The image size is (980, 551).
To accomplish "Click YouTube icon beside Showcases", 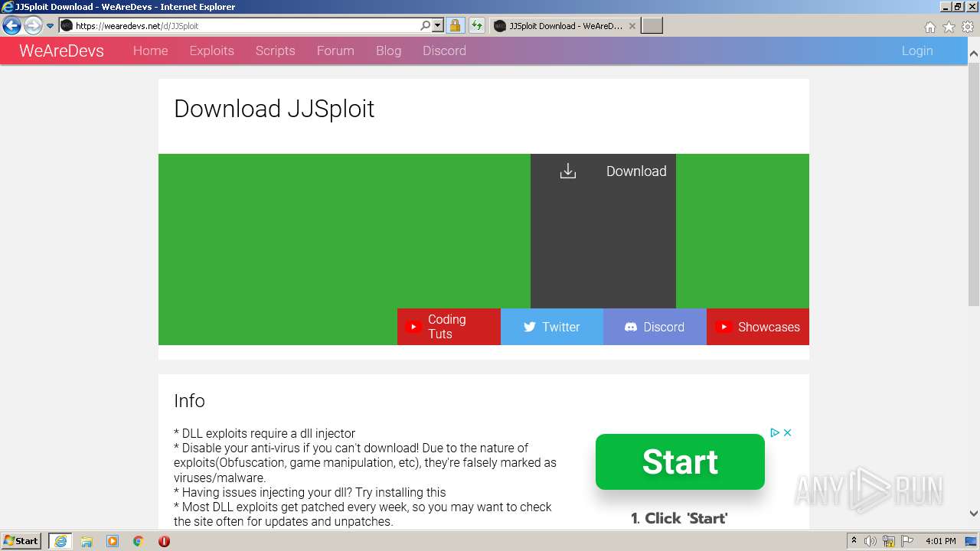I will tap(723, 327).
